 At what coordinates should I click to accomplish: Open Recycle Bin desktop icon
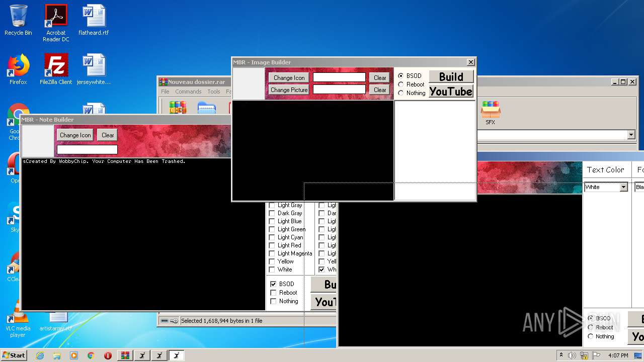[x=18, y=20]
